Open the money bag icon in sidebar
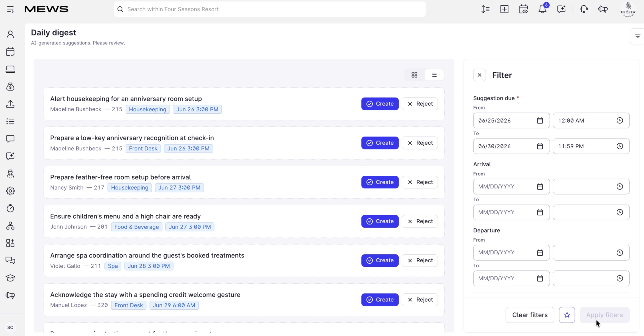 pyautogui.click(x=10, y=87)
